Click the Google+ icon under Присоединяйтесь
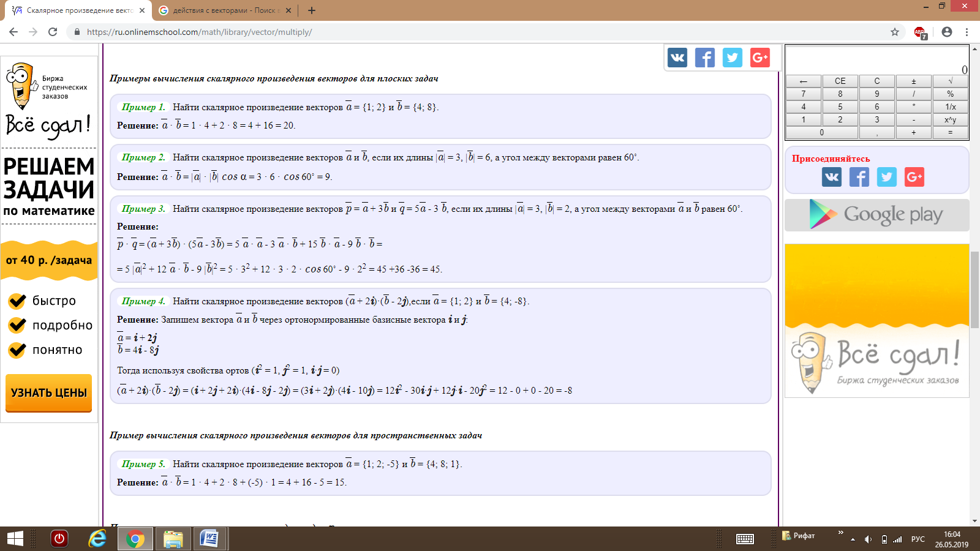 pos(914,177)
